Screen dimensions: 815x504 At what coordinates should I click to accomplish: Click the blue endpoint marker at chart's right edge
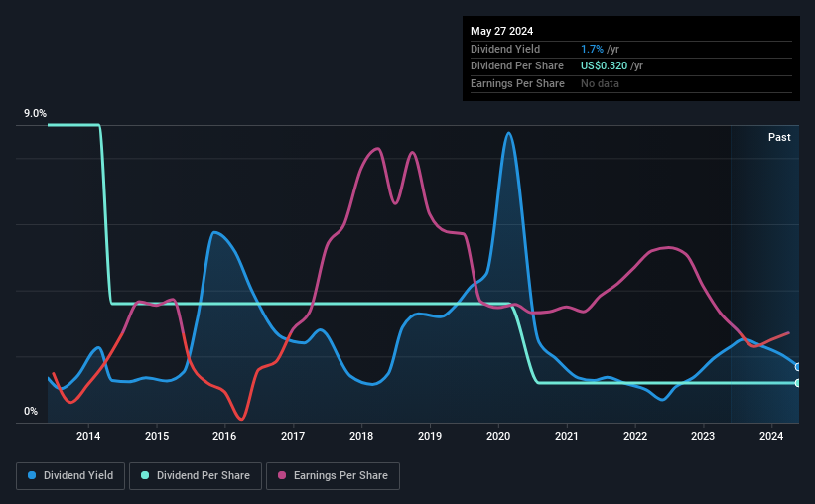tap(797, 367)
